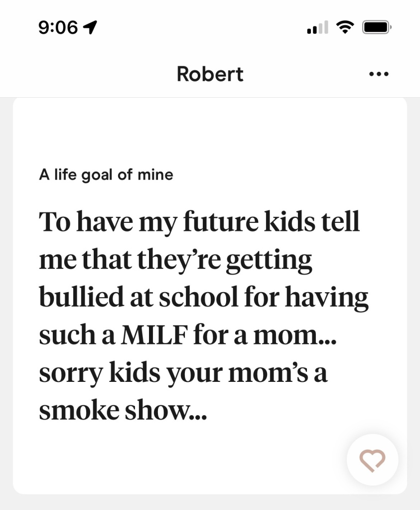Tap the battery indicator icon
Viewport: 420px width, 510px height.
tap(377, 27)
